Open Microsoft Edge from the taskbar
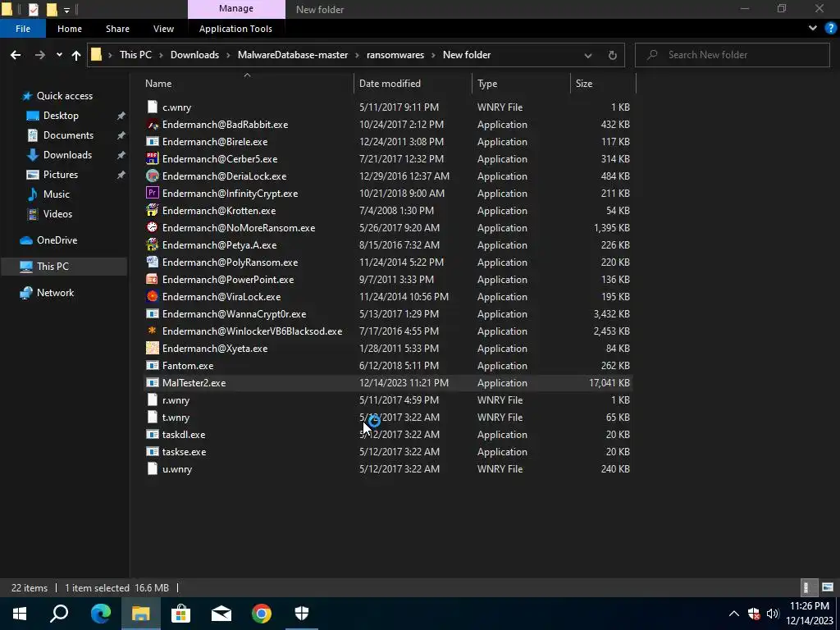 [101, 614]
